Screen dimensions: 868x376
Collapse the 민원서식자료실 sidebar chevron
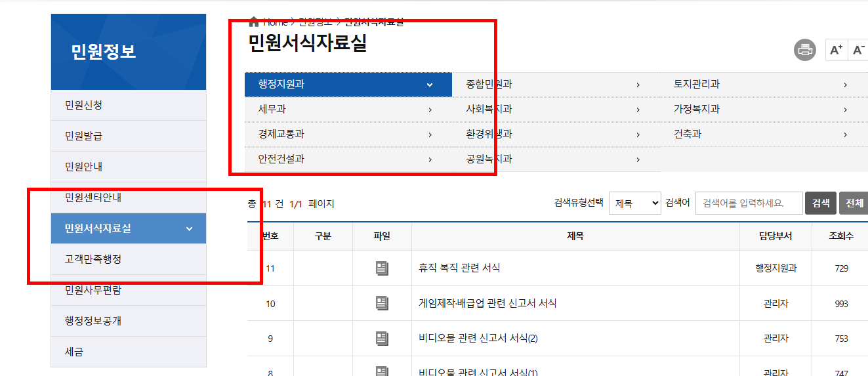pyautogui.click(x=190, y=228)
